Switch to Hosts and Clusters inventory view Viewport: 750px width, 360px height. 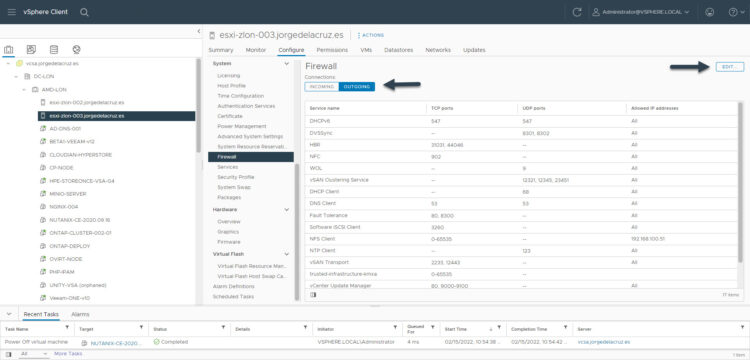coord(9,50)
